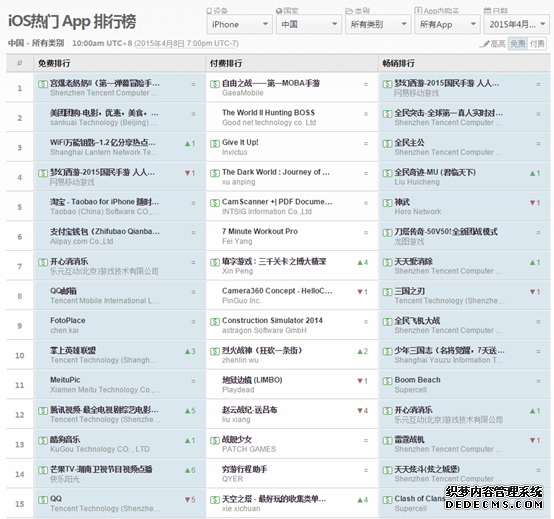Click in-app purchase icon beside 酷狗音乐
This screenshot has width=554, height=519.
point(43,440)
